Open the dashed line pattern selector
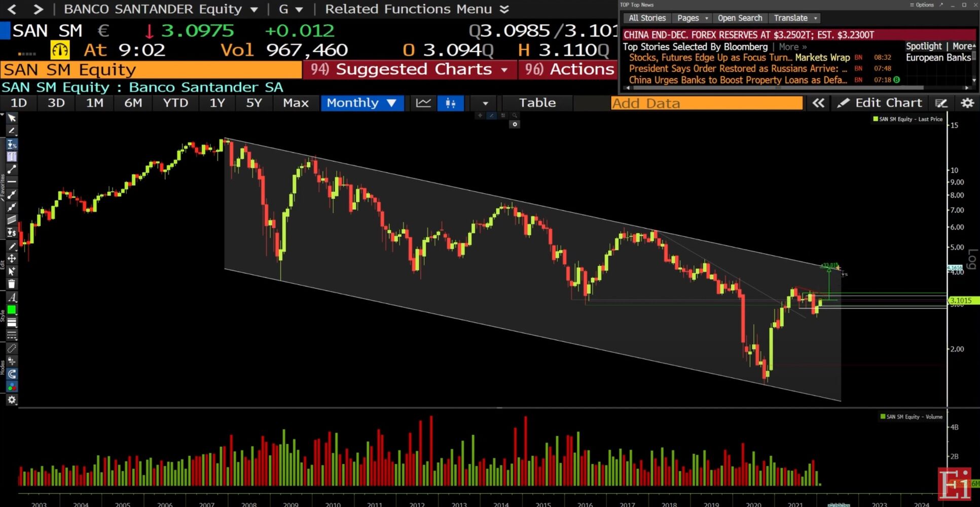 click(12, 335)
